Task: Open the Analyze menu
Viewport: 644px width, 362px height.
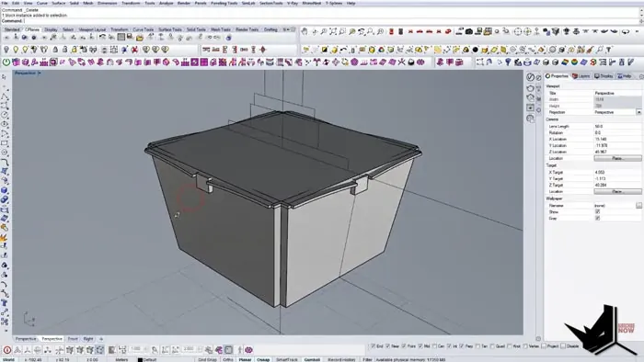Action: tap(166, 3)
